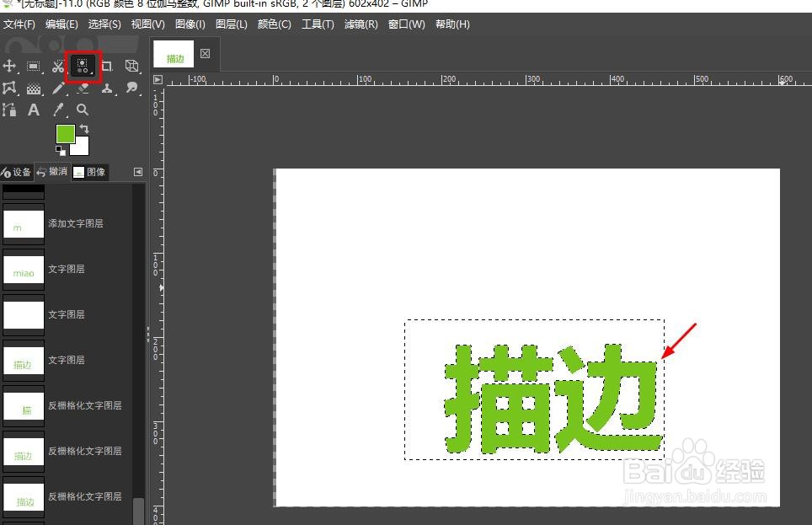Image resolution: width=812 pixels, height=525 pixels.
Task: Activate the Fuzzy Select tool
Action: (x=83, y=67)
